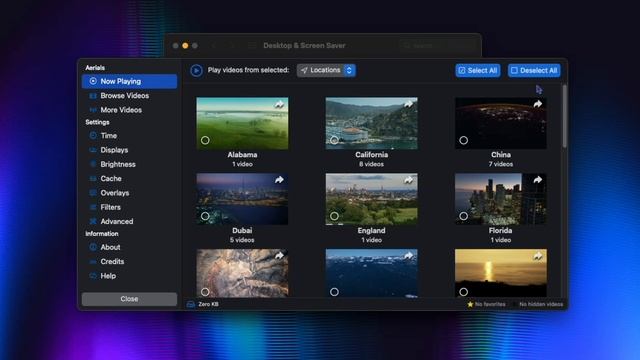
Task: Click yellow minimize button in Desktop & Screen Saver window
Action: (185, 46)
